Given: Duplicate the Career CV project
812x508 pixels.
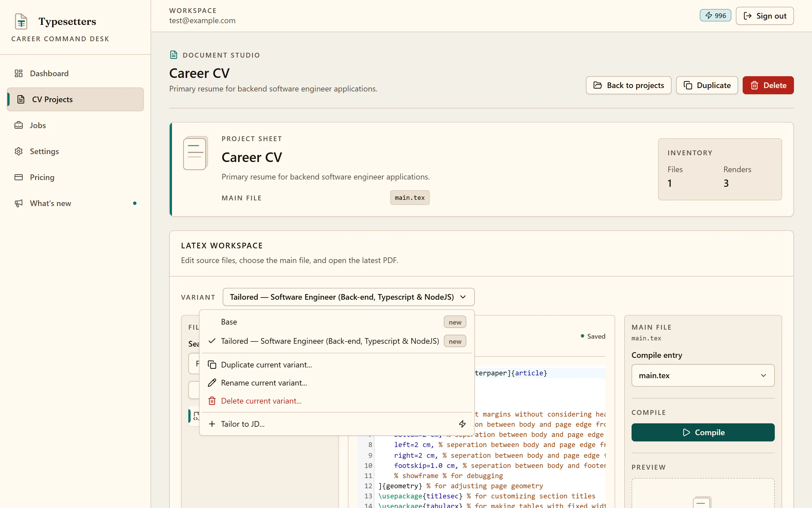Looking at the screenshot, I should pyautogui.click(x=707, y=85).
